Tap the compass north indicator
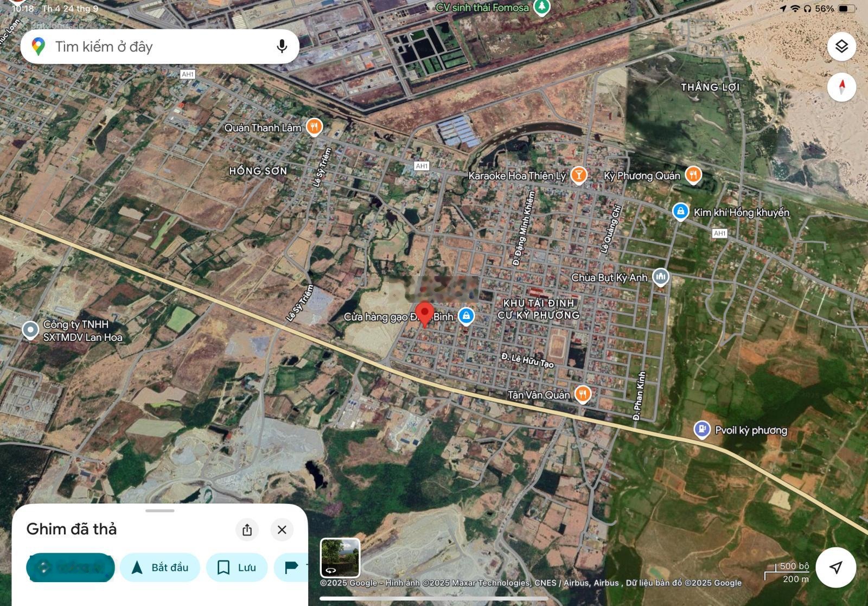Screen dimensions: 868x606 pyautogui.click(x=841, y=87)
